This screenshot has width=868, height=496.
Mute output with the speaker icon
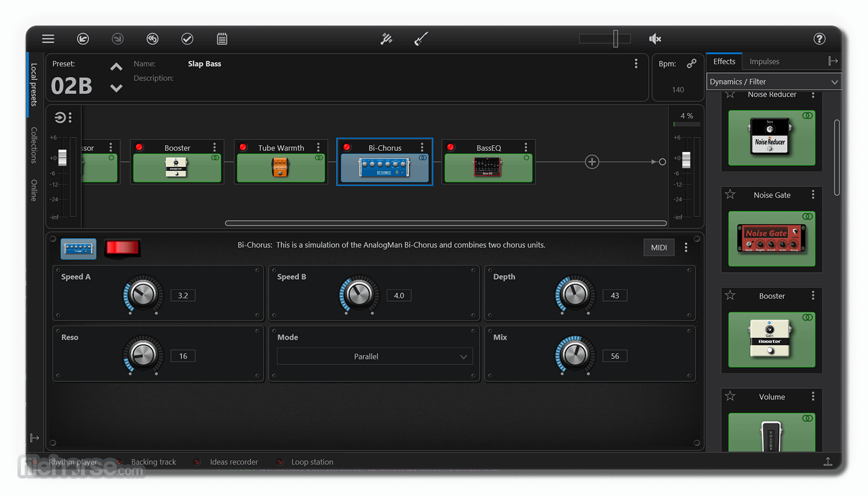point(655,39)
